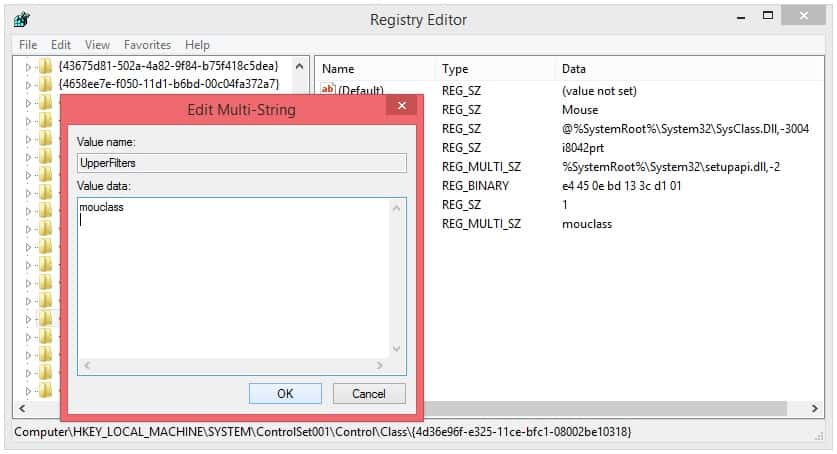This screenshot has width=837, height=454.
Task: Close the Edit Multi-String dialog with X
Action: [402, 107]
